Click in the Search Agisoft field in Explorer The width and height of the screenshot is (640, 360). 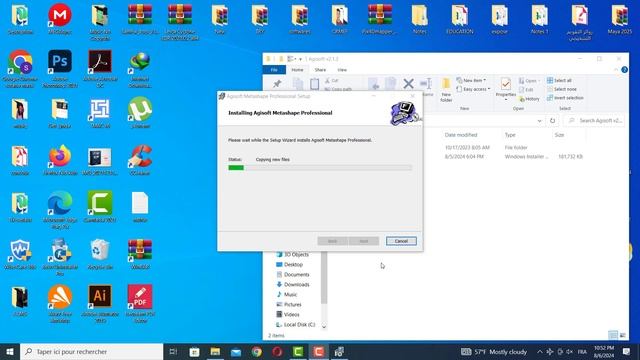tap(595, 121)
